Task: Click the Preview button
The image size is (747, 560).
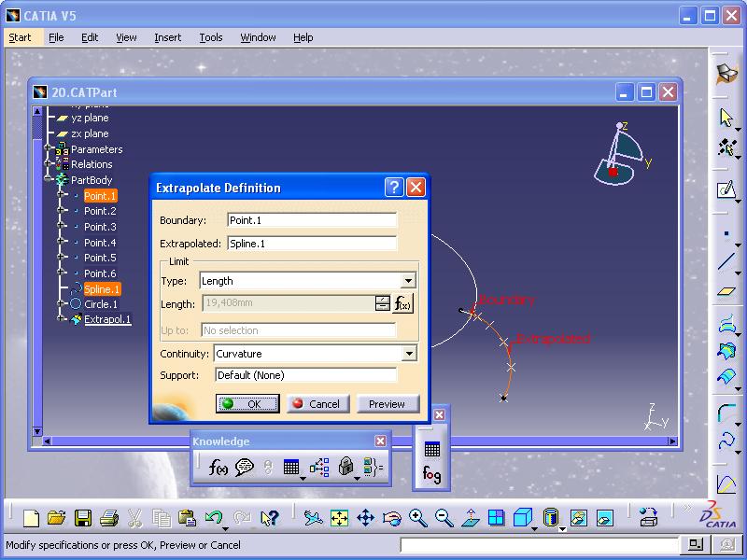Action: [x=388, y=404]
